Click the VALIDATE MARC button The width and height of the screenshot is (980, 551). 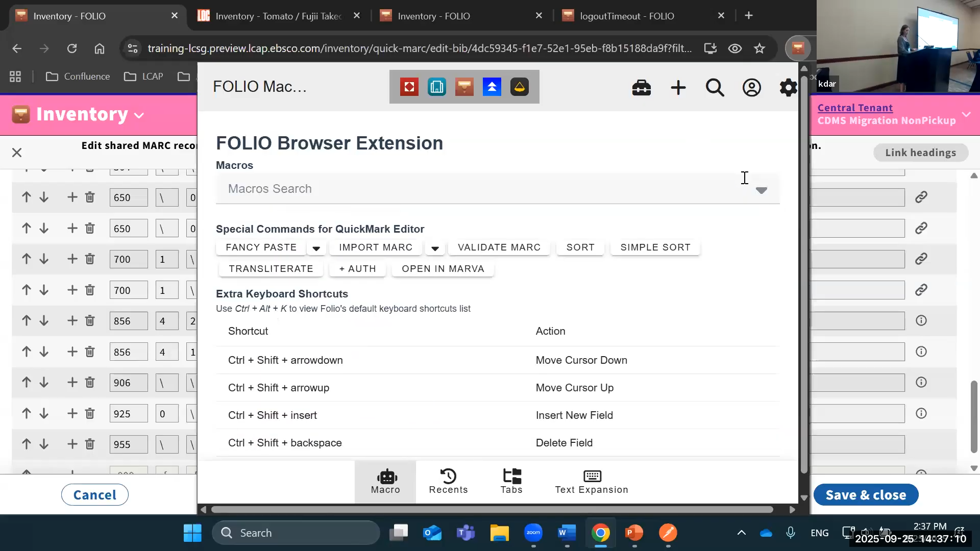click(x=499, y=247)
